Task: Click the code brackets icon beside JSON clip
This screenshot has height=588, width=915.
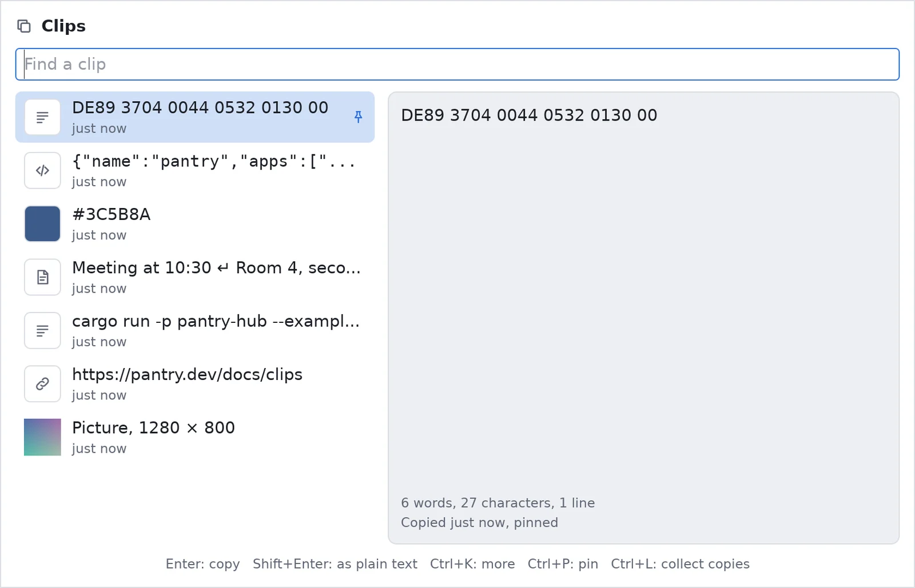Action: click(42, 170)
